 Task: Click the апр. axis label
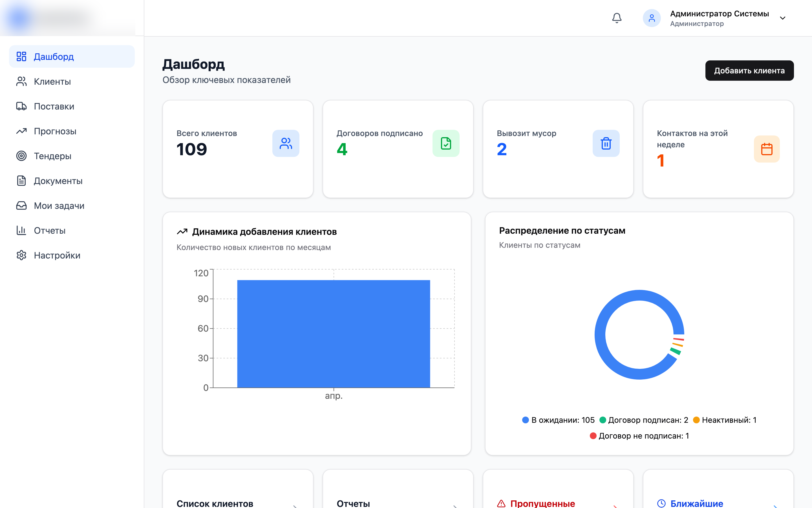334,396
